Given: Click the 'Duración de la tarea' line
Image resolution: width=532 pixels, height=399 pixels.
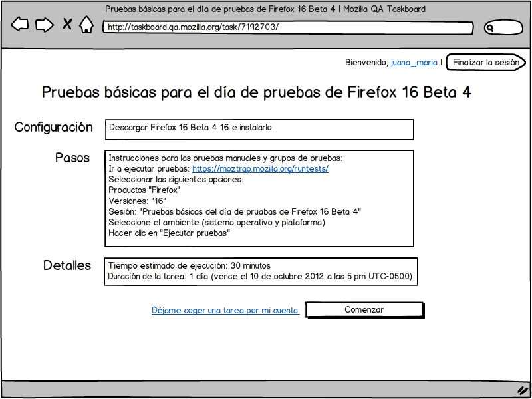Looking at the screenshot, I should click(260, 277).
